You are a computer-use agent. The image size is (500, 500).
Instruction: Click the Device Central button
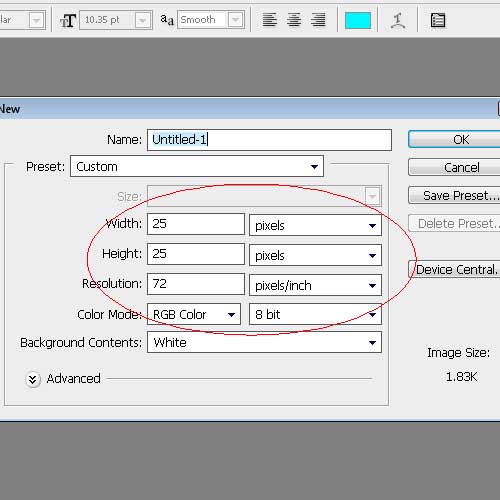click(454, 269)
